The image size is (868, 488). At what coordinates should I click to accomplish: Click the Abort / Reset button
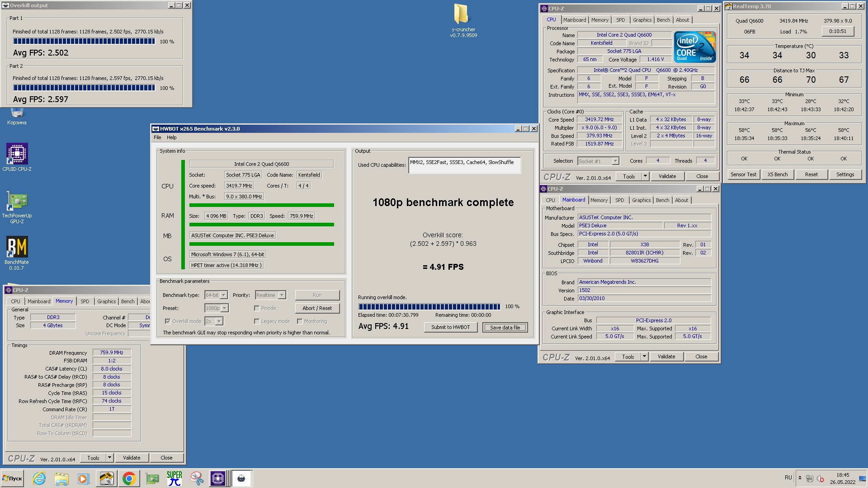coord(317,308)
